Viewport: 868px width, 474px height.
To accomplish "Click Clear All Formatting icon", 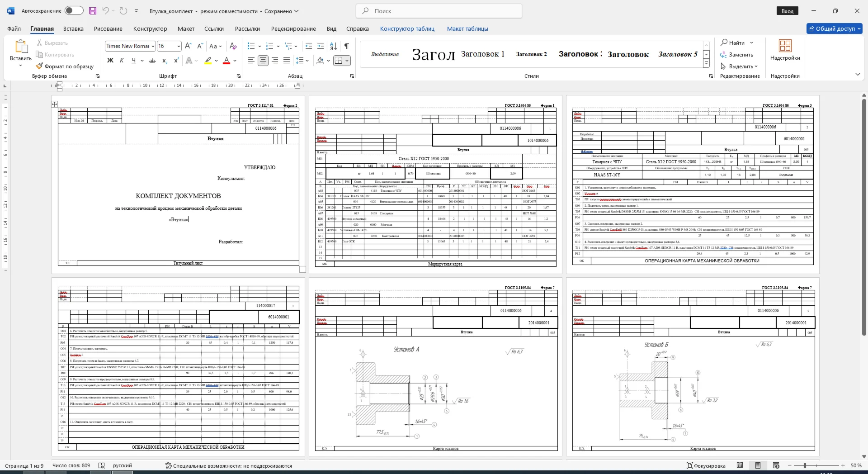I will (x=233, y=46).
